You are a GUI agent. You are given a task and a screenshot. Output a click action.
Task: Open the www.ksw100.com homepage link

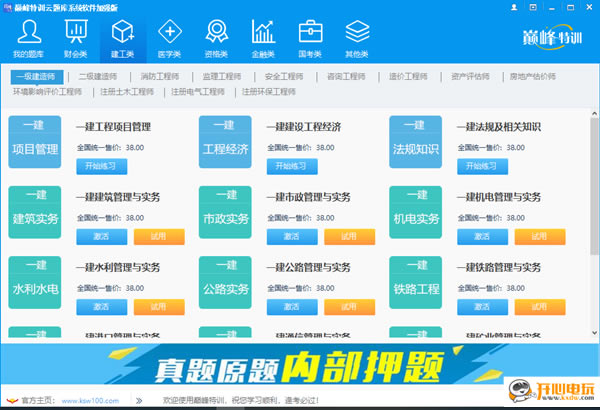point(90,401)
